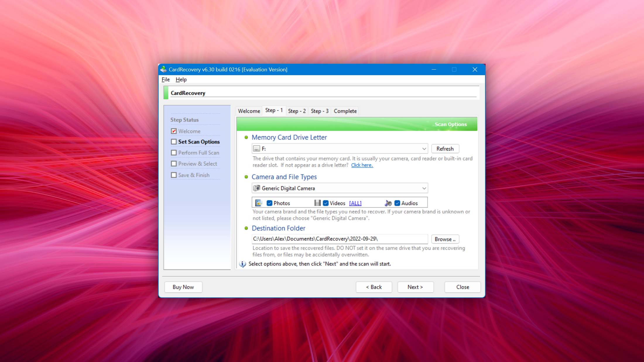Viewport: 644px width, 362px height.
Task: Click the [ALL] video types link
Action: pyautogui.click(x=355, y=203)
